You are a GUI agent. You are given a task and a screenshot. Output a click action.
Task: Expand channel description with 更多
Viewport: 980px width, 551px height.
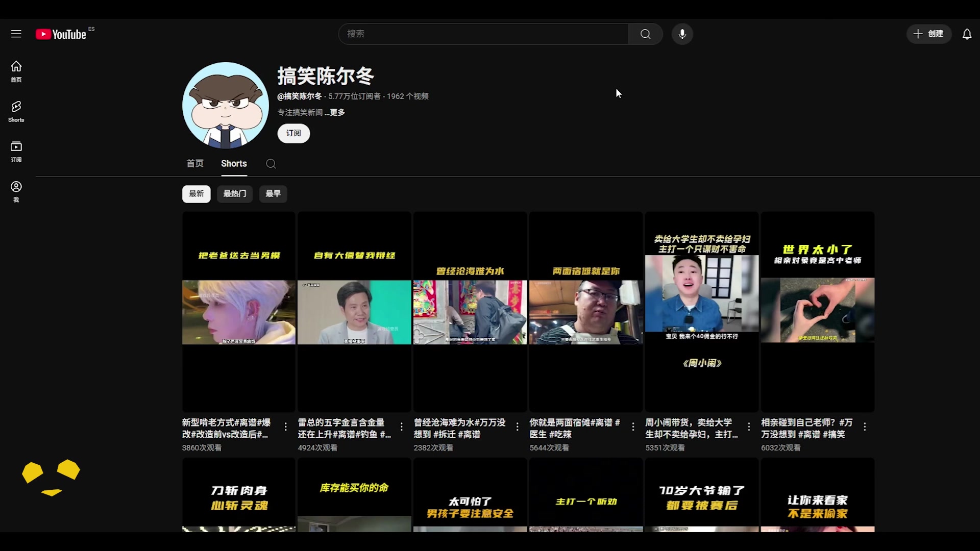coord(335,112)
